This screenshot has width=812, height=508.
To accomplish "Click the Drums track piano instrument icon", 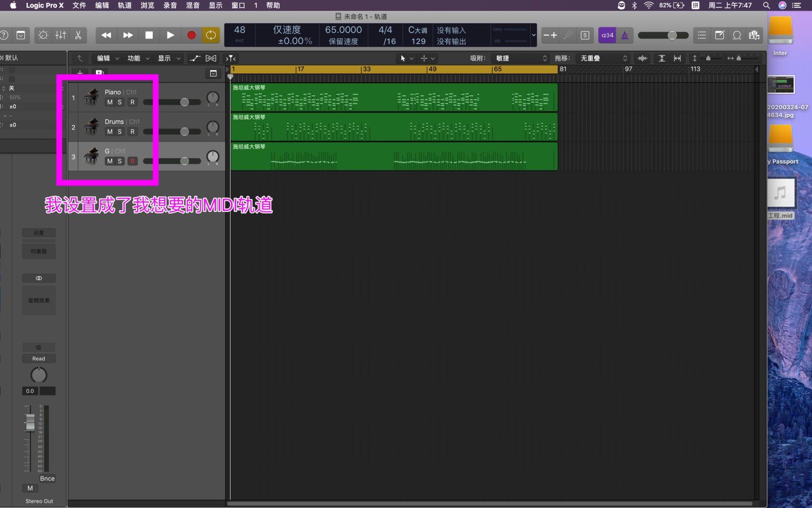I will click(91, 126).
